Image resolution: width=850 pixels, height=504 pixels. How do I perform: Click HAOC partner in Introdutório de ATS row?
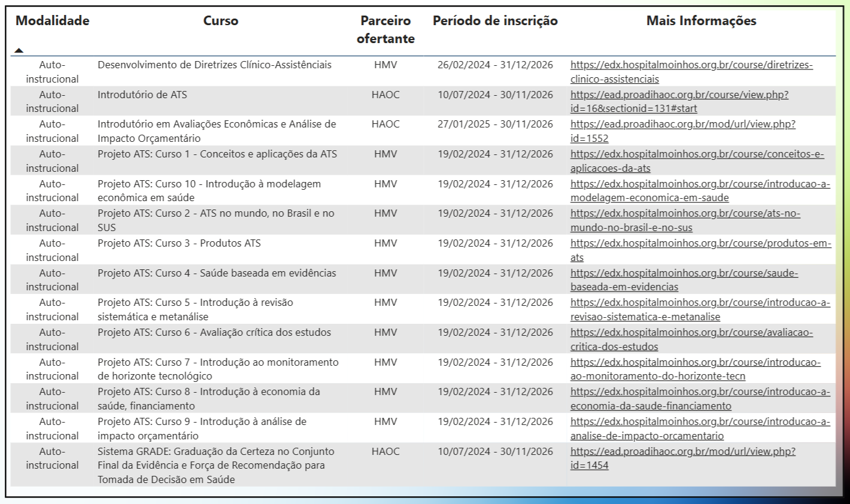pyautogui.click(x=385, y=95)
